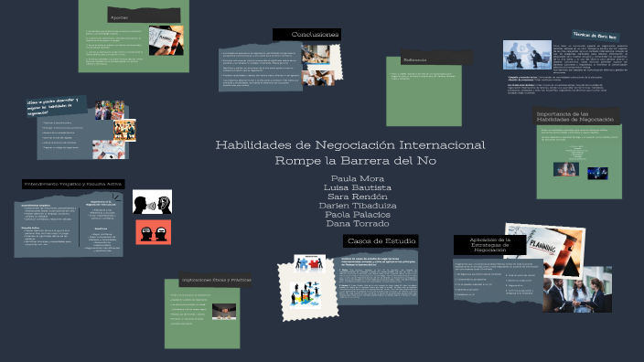
Task: Click the name Sara Rendón
Action: (358, 197)
